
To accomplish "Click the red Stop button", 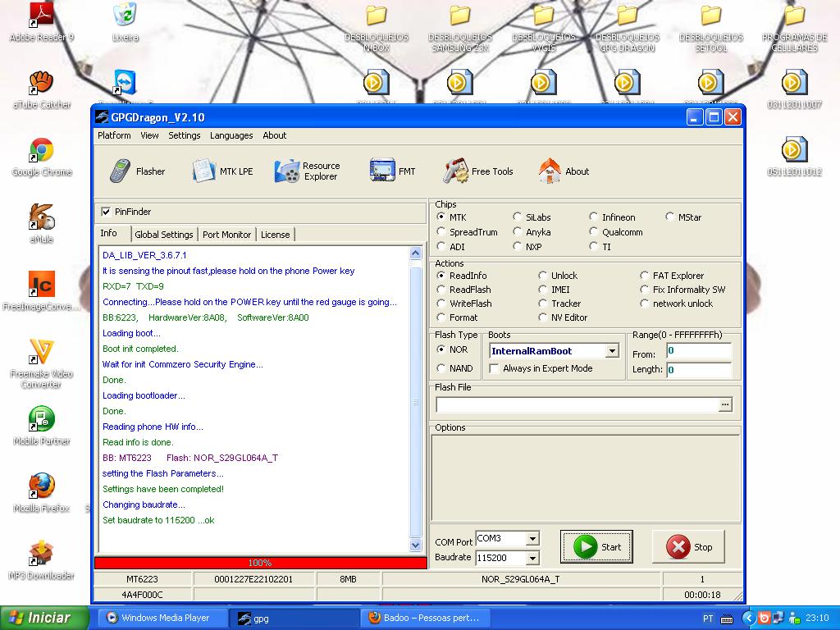I will pyautogui.click(x=688, y=547).
